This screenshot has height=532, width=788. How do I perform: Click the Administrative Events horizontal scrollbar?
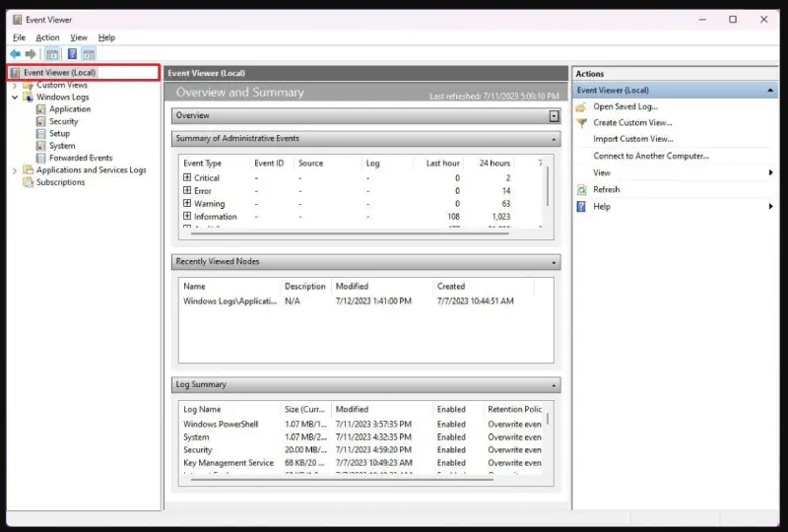351,233
